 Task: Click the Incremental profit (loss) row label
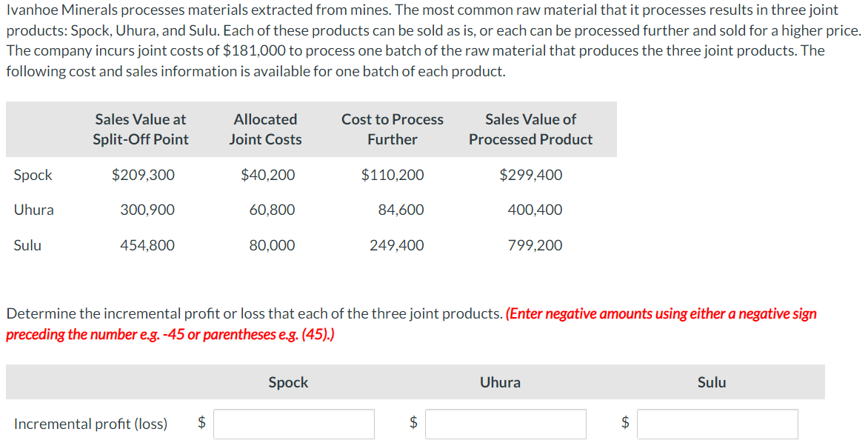(x=90, y=424)
